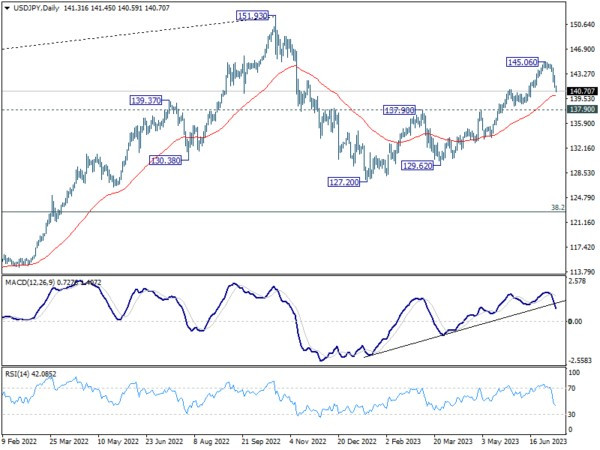This screenshot has height=450, width=600.
Task: Click the 16 Jun 2023 date label
Action: [547, 442]
